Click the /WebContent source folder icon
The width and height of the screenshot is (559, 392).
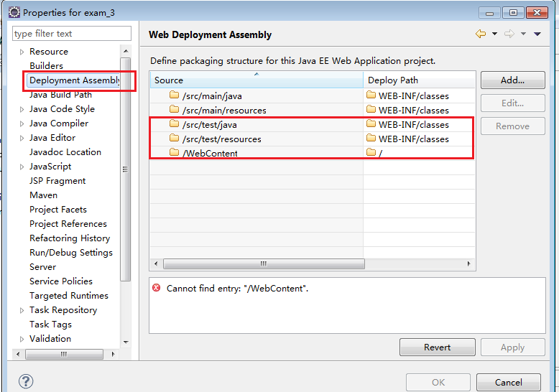click(x=174, y=153)
